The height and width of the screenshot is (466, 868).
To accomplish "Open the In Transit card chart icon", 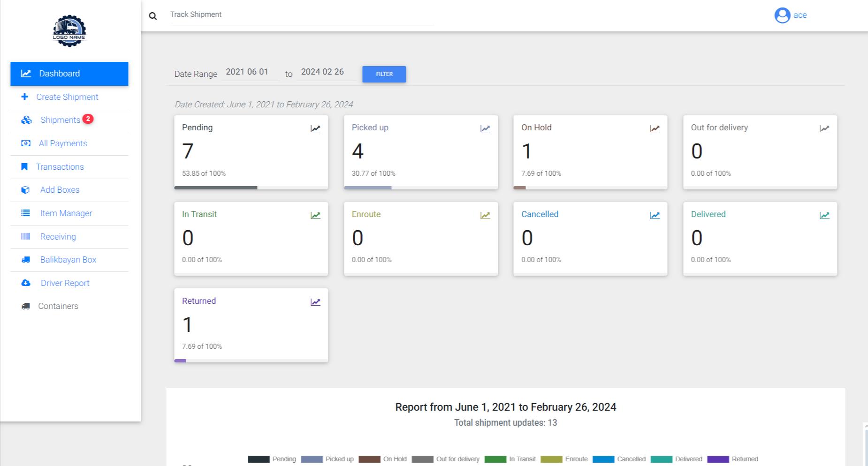I will (x=315, y=215).
